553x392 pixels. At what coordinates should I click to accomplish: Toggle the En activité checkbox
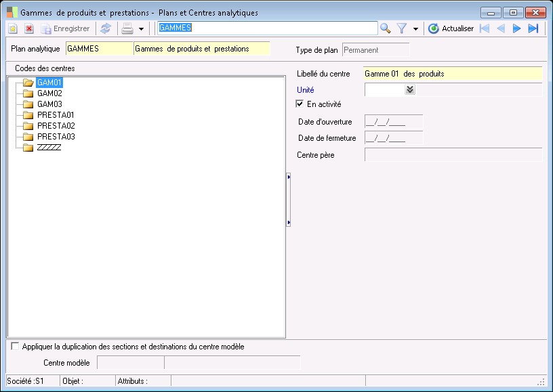pyautogui.click(x=300, y=104)
